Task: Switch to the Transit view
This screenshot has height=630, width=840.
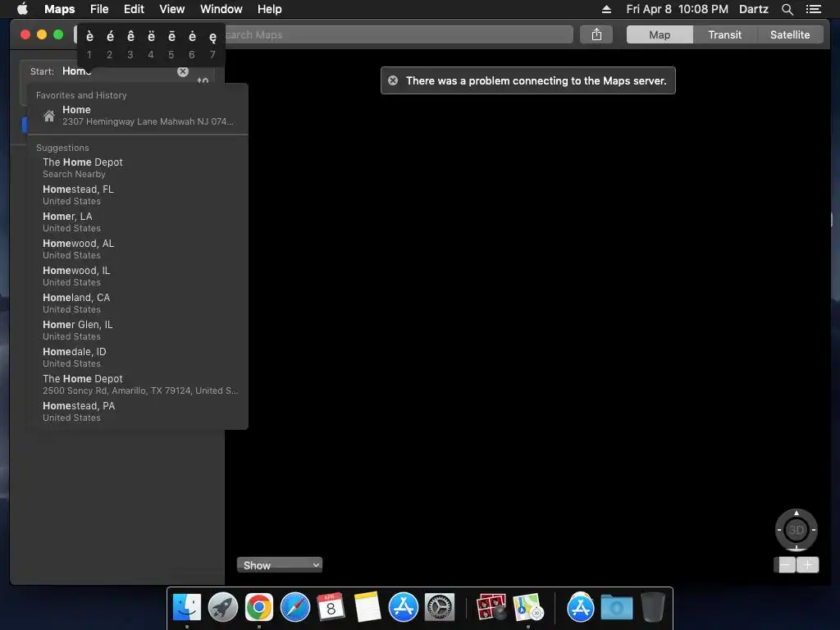Action: [x=725, y=34]
